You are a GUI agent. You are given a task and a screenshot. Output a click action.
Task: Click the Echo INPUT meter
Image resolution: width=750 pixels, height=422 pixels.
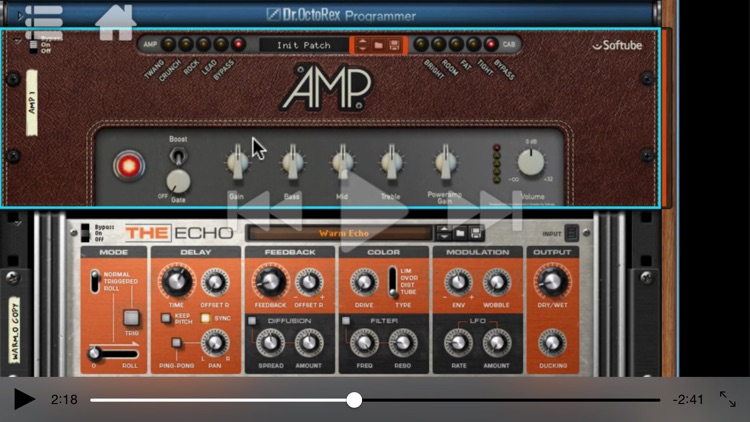[572, 233]
